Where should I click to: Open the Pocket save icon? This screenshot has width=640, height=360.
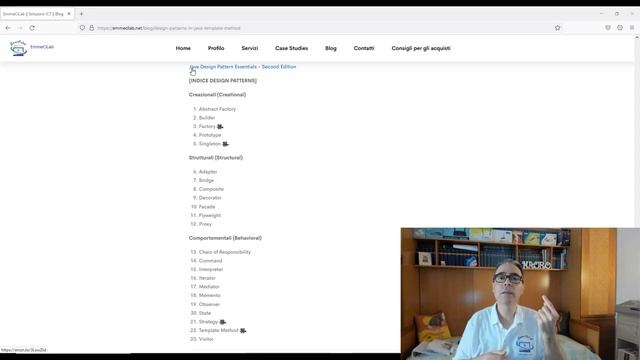coord(608,28)
